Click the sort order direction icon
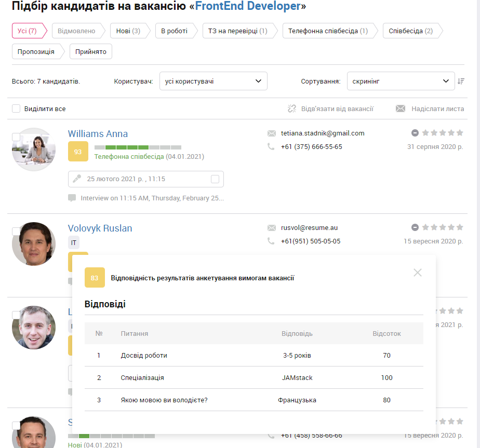 [x=461, y=81]
